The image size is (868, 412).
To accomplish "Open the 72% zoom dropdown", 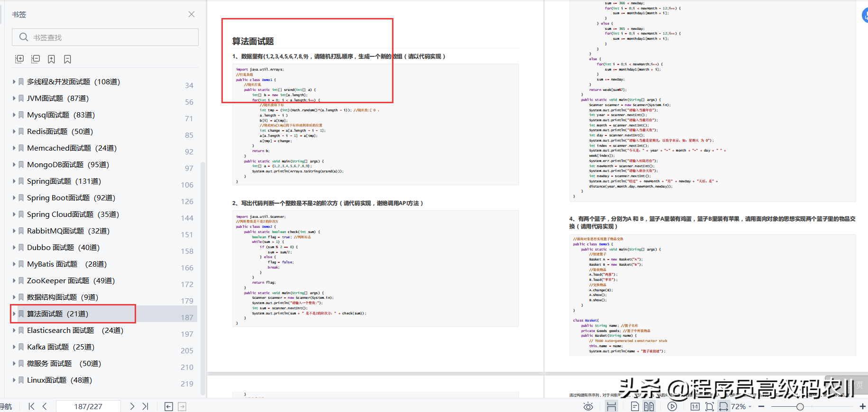I will click(741, 406).
